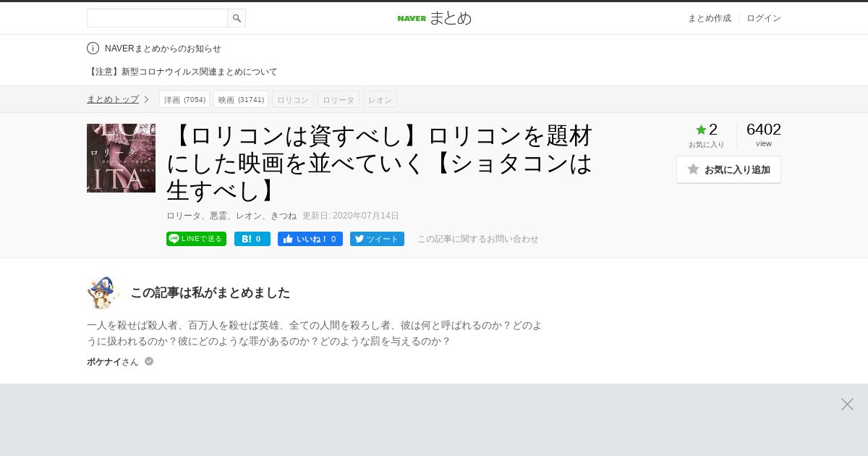Focus the search text field

pyautogui.click(x=157, y=18)
